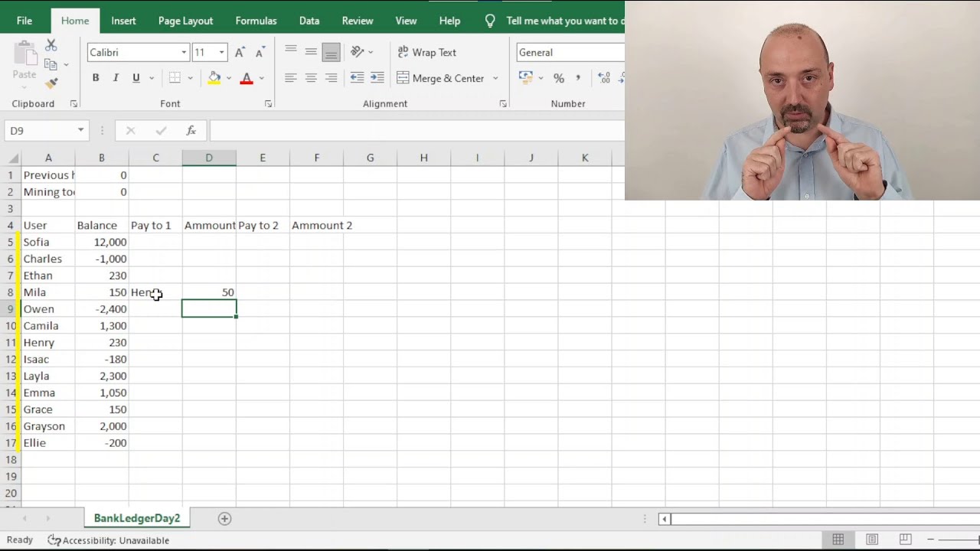Decrease font size with the small A
Screen dimensions: 980x551
260,52
